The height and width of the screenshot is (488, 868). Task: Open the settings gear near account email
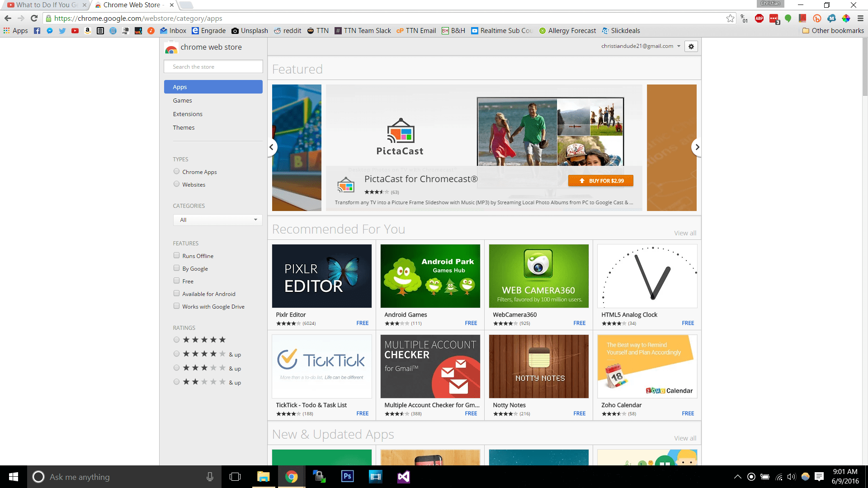tap(691, 46)
